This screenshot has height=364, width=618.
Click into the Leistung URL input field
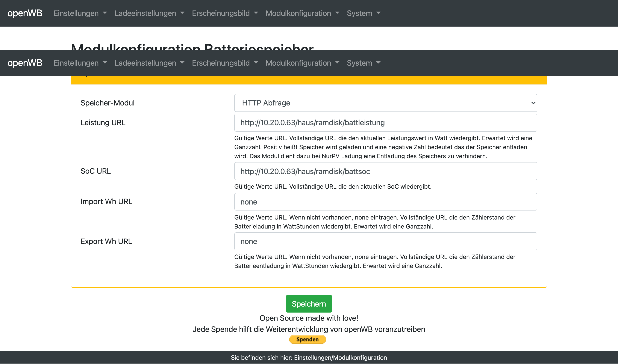(x=385, y=123)
